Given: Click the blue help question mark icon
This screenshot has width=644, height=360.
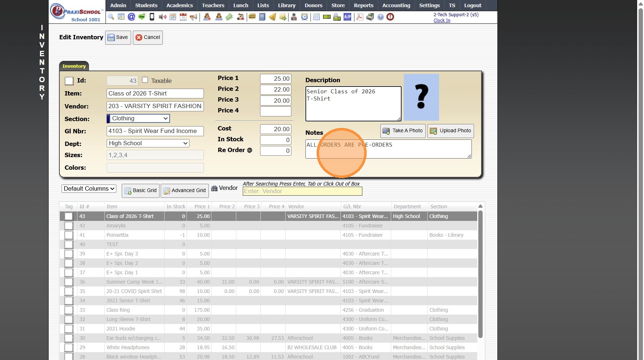Looking at the screenshot, I should point(380,17).
